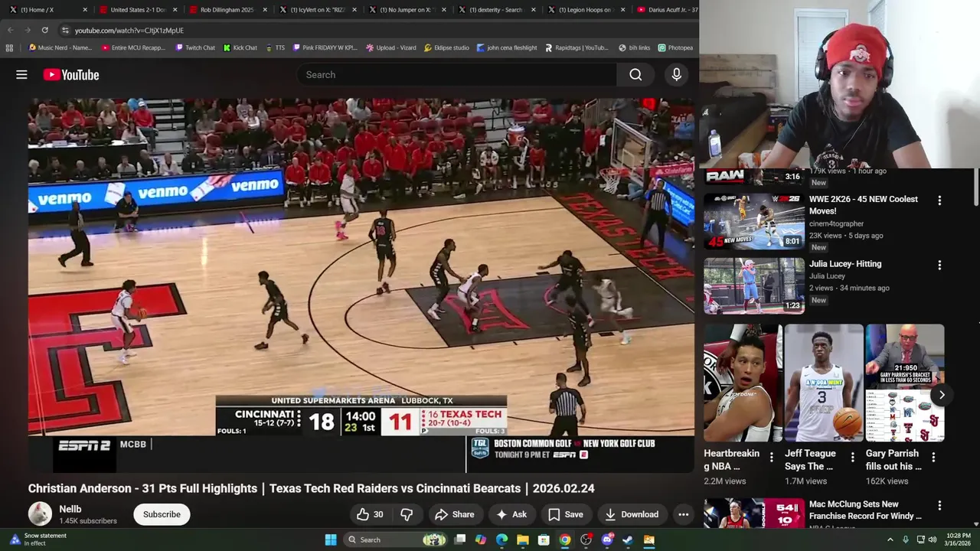Open options for Jeff Teague Says short
Screen dimensions: 980x551
click(x=852, y=457)
